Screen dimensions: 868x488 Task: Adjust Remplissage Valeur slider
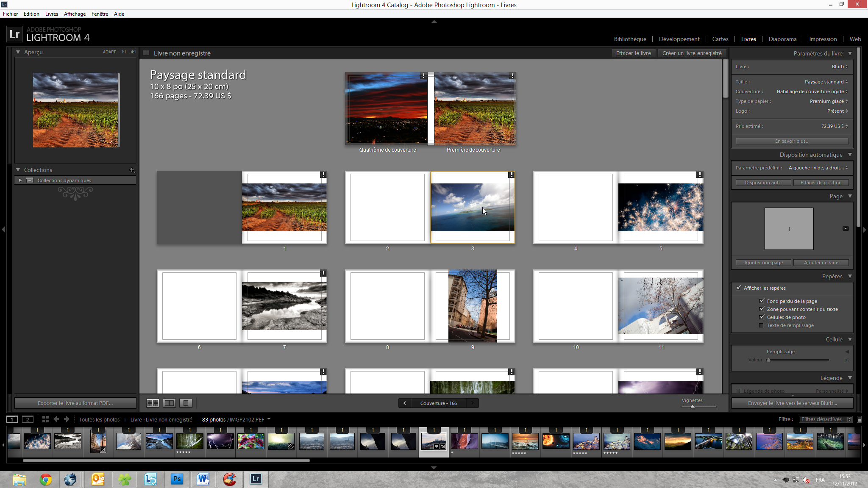pyautogui.click(x=768, y=360)
